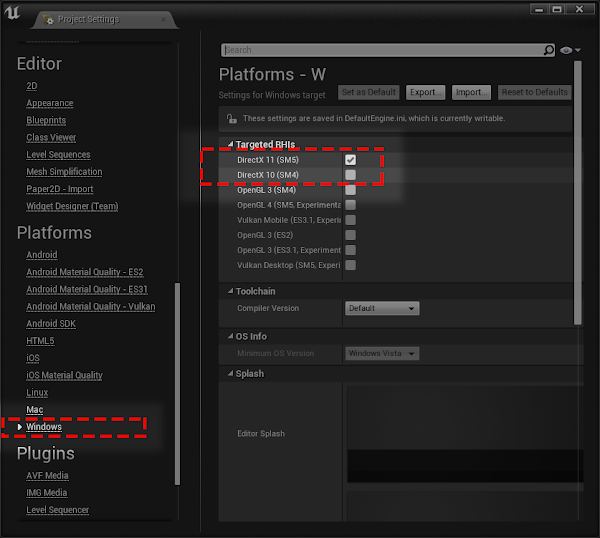Click the settings Search field
600x538 pixels.
[388, 50]
